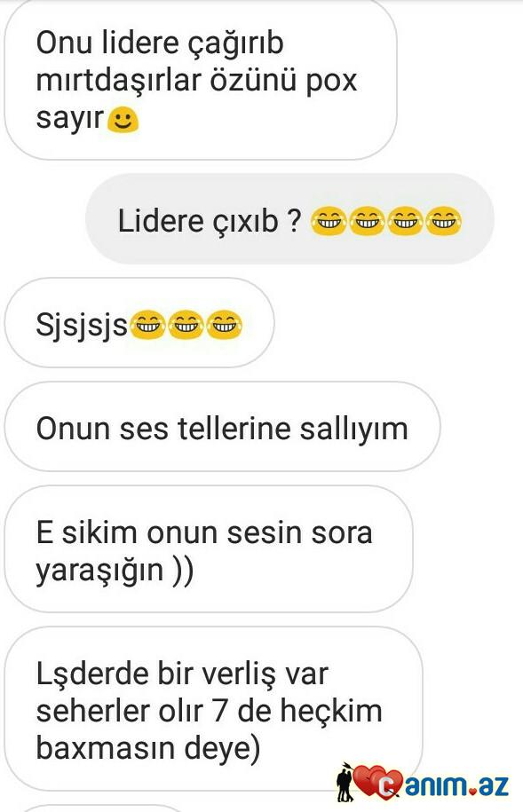Tap the text "baxmasın deye)" in last message
This screenshot has width=523, height=812.
pyautogui.click(x=148, y=748)
